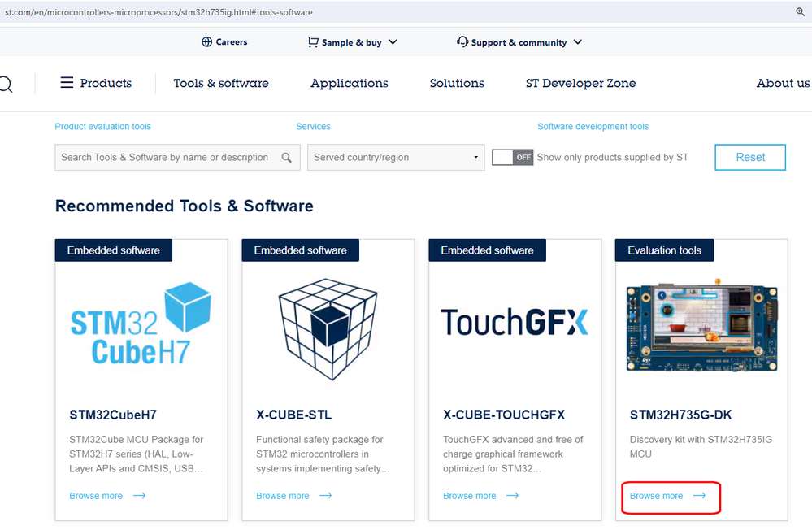Expand the Support & community chevron
Image resolution: width=812 pixels, height=530 pixels.
(x=578, y=42)
